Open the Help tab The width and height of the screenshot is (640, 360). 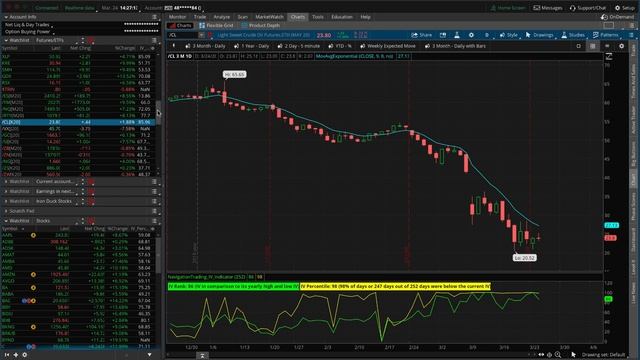tap(365, 17)
